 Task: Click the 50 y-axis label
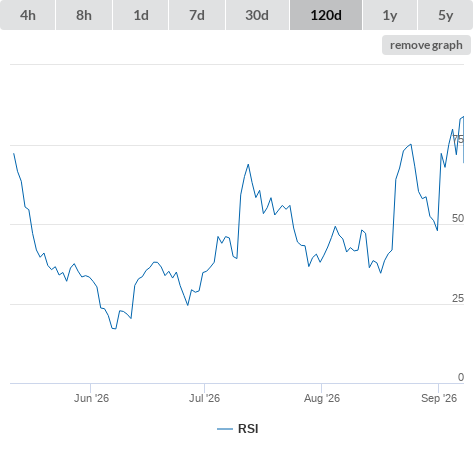pos(458,218)
